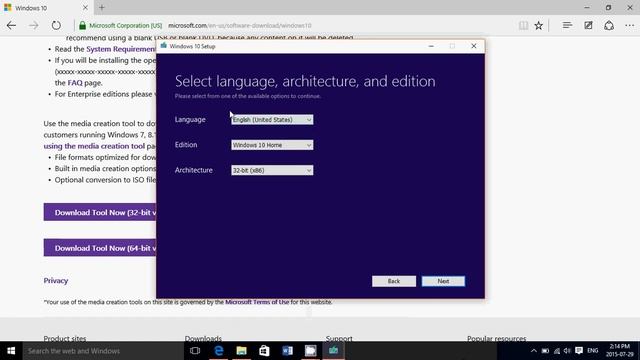Open Task View from the taskbar
This screenshot has height=360, width=640.
tap(195, 351)
